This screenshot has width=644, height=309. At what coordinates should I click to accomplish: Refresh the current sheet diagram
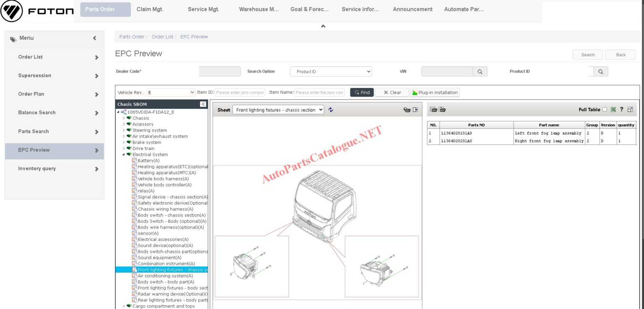tap(331, 109)
